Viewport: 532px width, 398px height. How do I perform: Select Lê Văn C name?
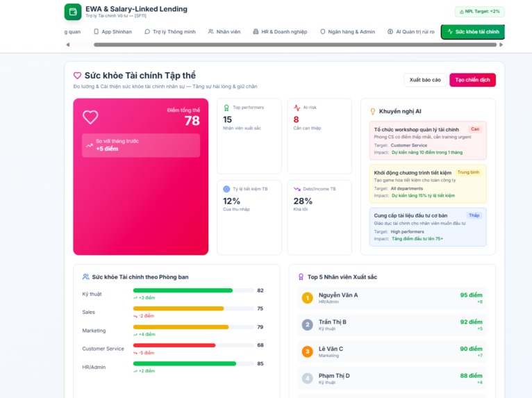pyautogui.click(x=331, y=349)
